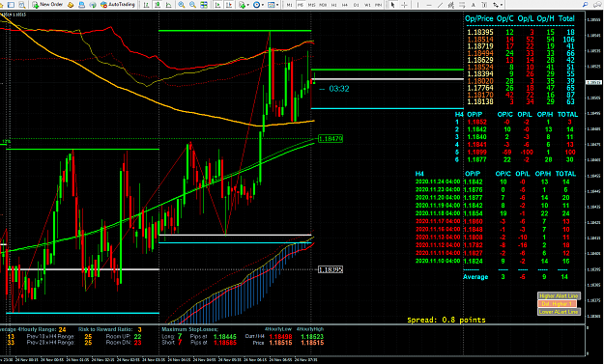This screenshot has height=364, width=604.
Task: Click the Higher Alert Line button
Action: coord(559,295)
